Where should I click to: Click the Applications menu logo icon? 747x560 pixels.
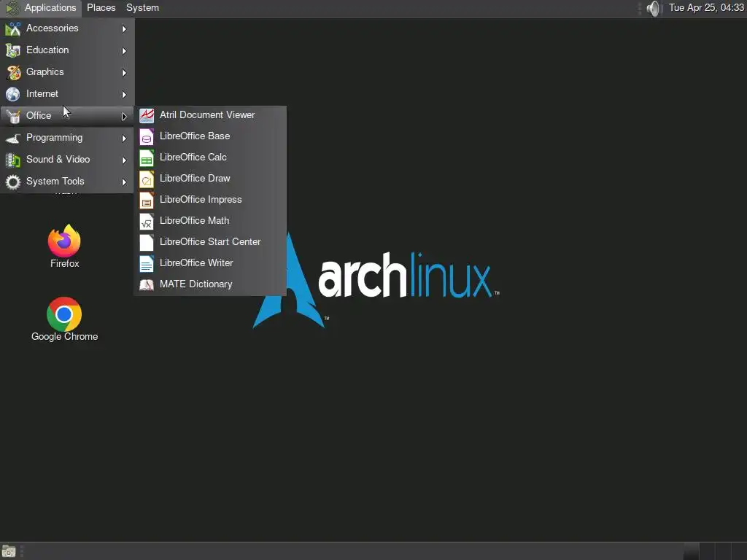[12, 8]
